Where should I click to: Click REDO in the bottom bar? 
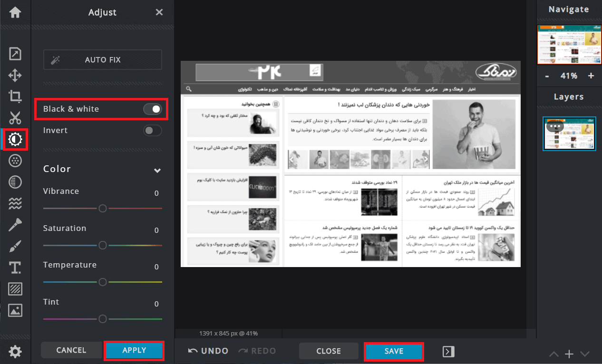click(257, 351)
